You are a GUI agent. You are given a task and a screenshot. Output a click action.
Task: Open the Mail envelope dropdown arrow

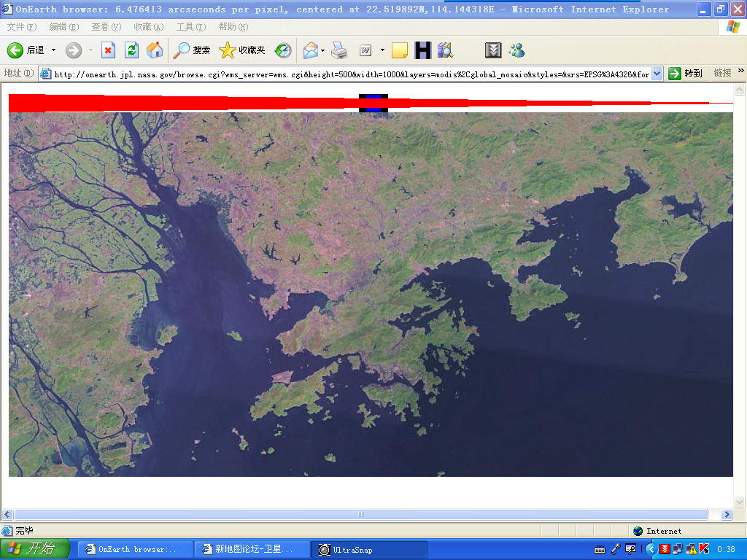pyautogui.click(x=322, y=50)
